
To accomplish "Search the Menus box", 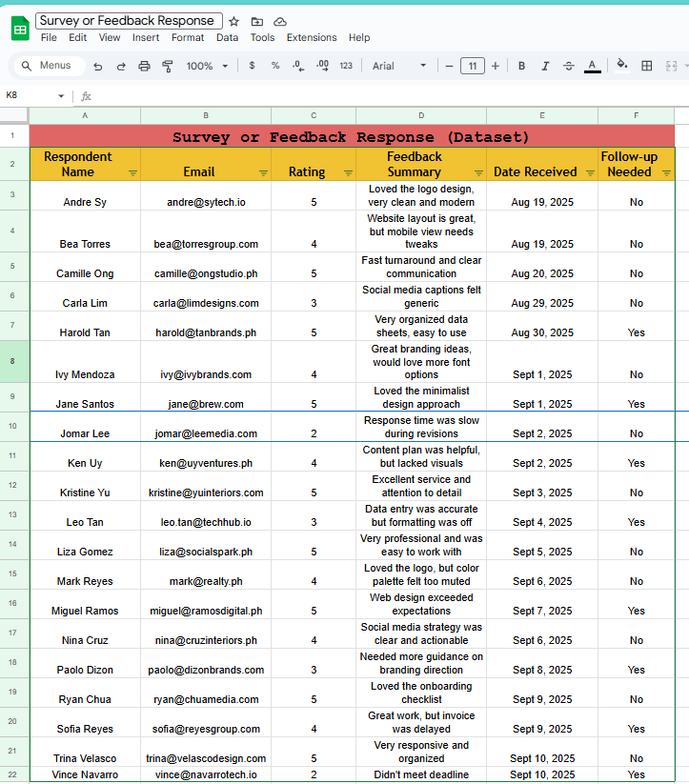I will pyautogui.click(x=51, y=66).
